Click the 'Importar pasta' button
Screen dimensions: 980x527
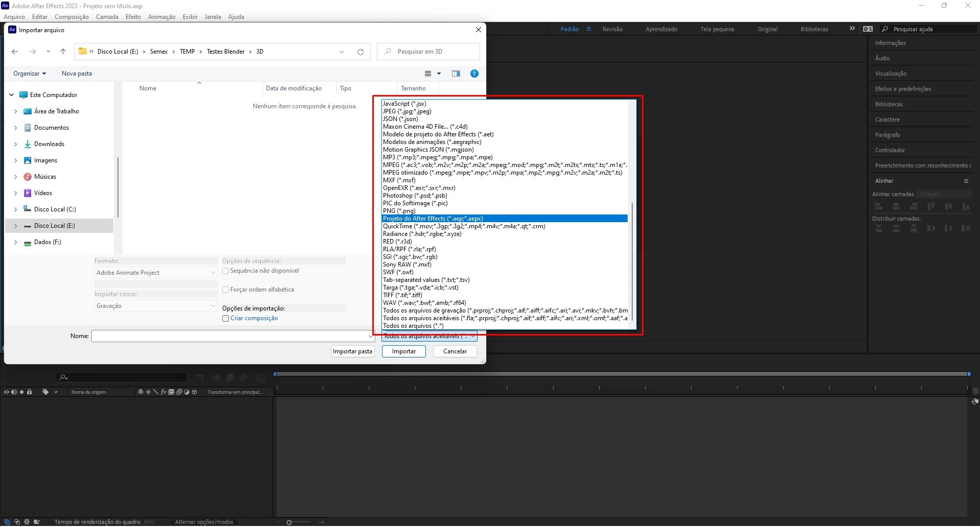[352, 351]
